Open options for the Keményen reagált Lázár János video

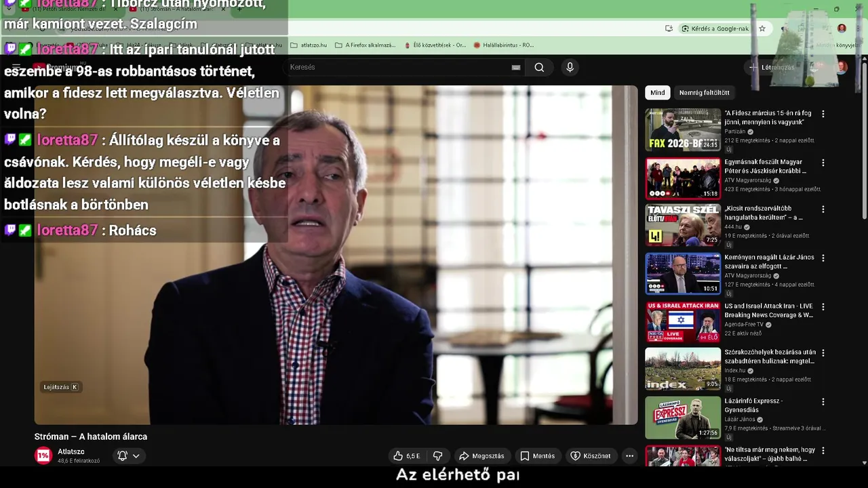tap(823, 258)
